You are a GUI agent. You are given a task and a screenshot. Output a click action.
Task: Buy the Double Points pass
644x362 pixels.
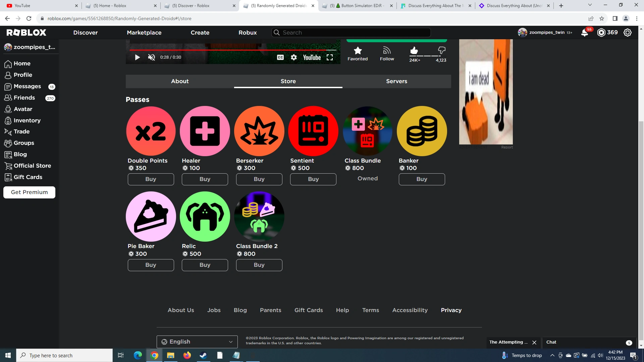click(151, 179)
